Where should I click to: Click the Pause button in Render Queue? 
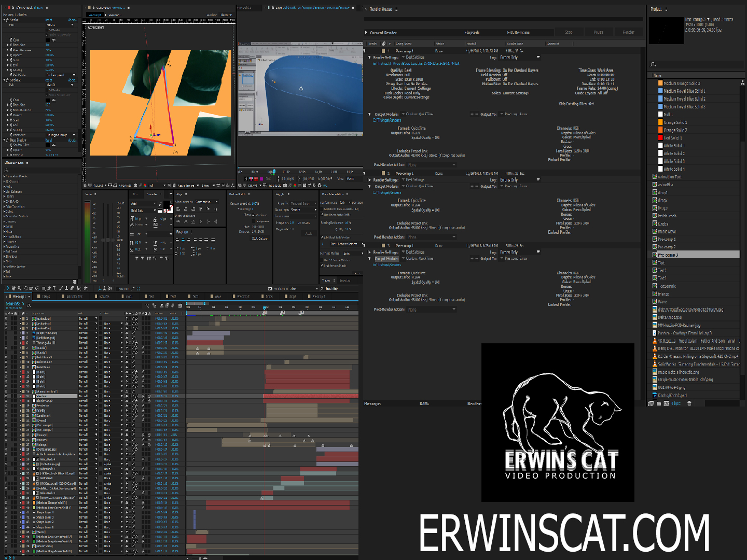tap(599, 32)
